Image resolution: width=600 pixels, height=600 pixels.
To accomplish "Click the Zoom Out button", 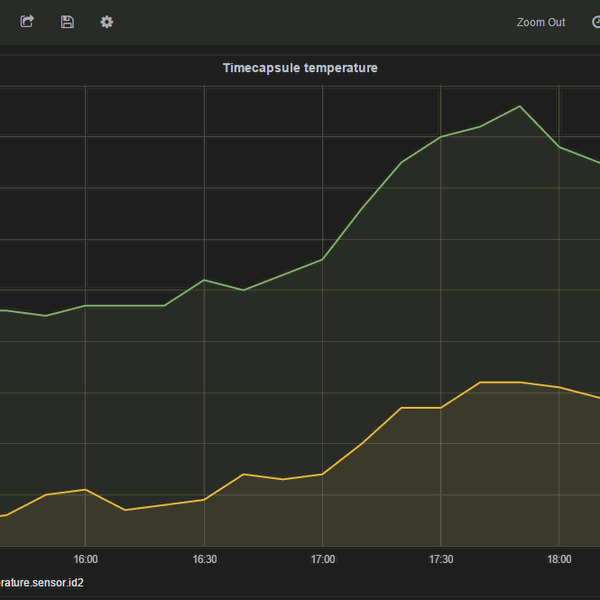I will (x=540, y=22).
